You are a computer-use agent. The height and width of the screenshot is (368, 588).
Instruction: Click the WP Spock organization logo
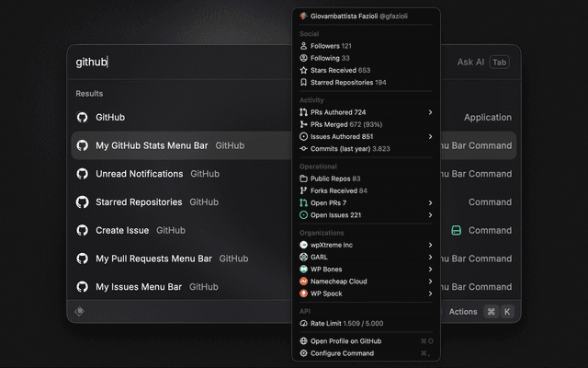(x=303, y=293)
